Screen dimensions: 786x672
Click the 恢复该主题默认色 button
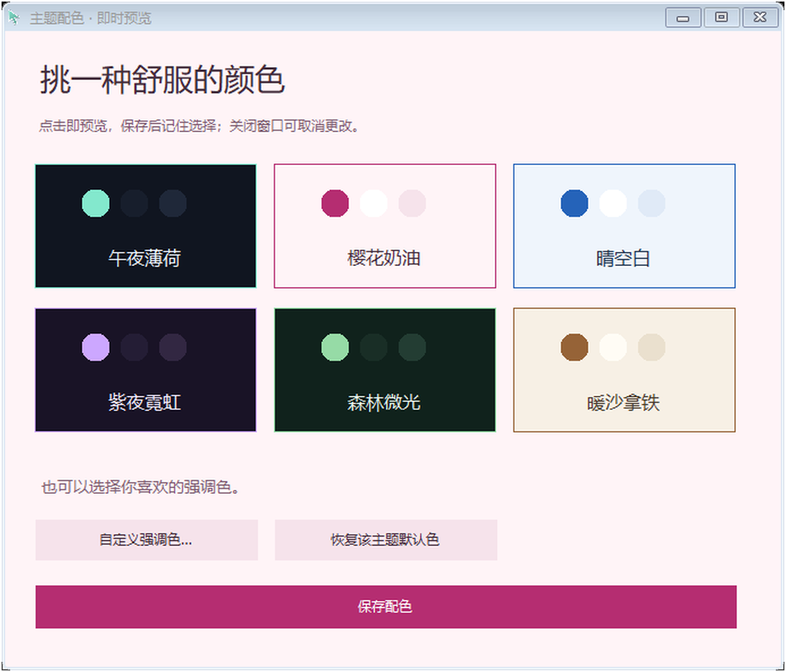coord(386,540)
